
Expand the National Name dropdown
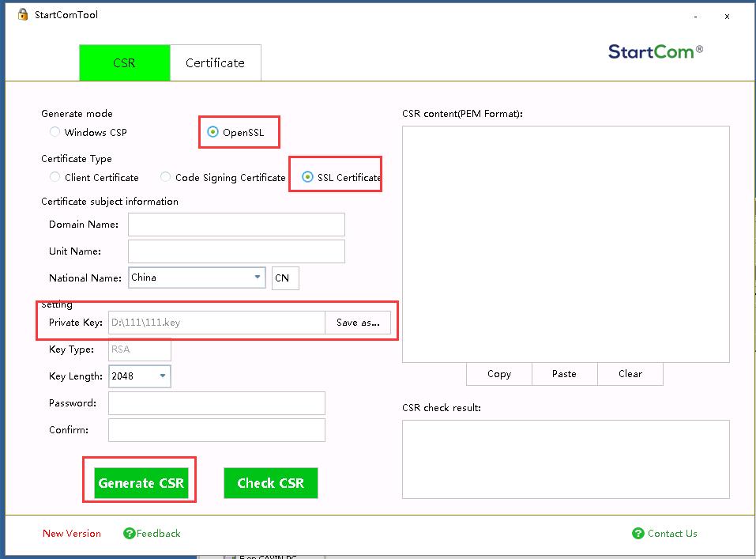(x=258, y=278)
